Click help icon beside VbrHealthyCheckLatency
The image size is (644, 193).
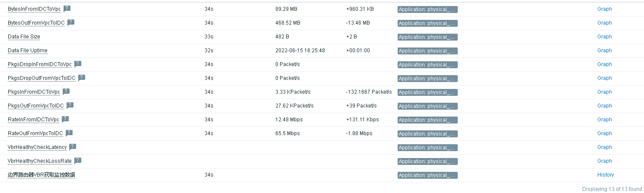73,147
